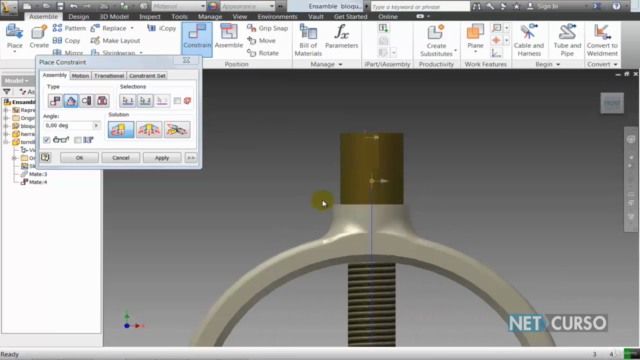Viewport: 640px width, 360px height.
Task: Toggle the Show Preview checkbox
Action: coord(47,140)
